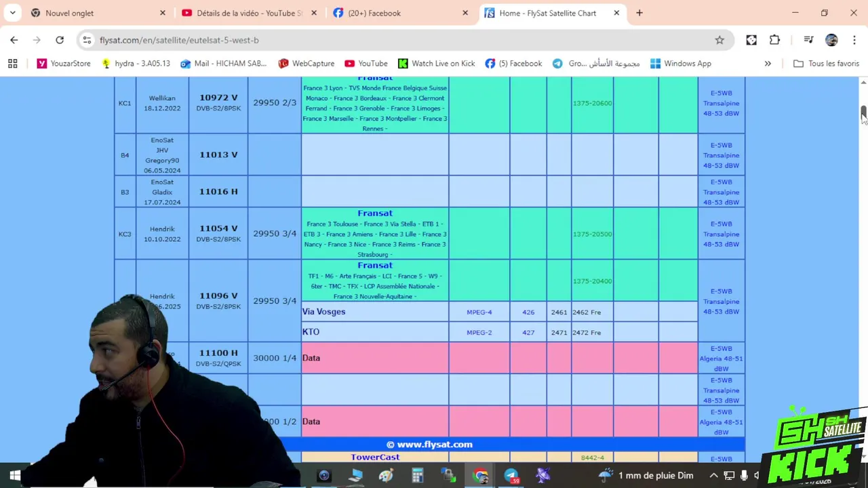Open the hydra - 3.A05.13 bookmark
Screen dimensions: 868x488
136,64
